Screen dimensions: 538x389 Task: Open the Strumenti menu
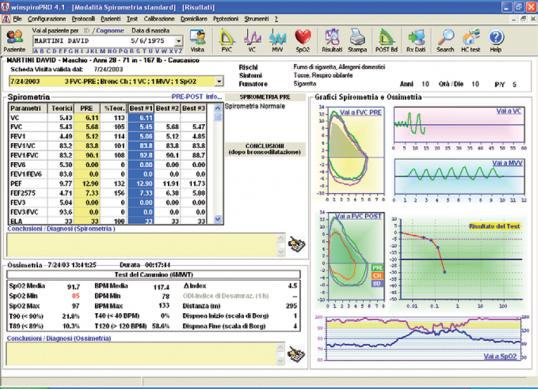coord(256,19)
